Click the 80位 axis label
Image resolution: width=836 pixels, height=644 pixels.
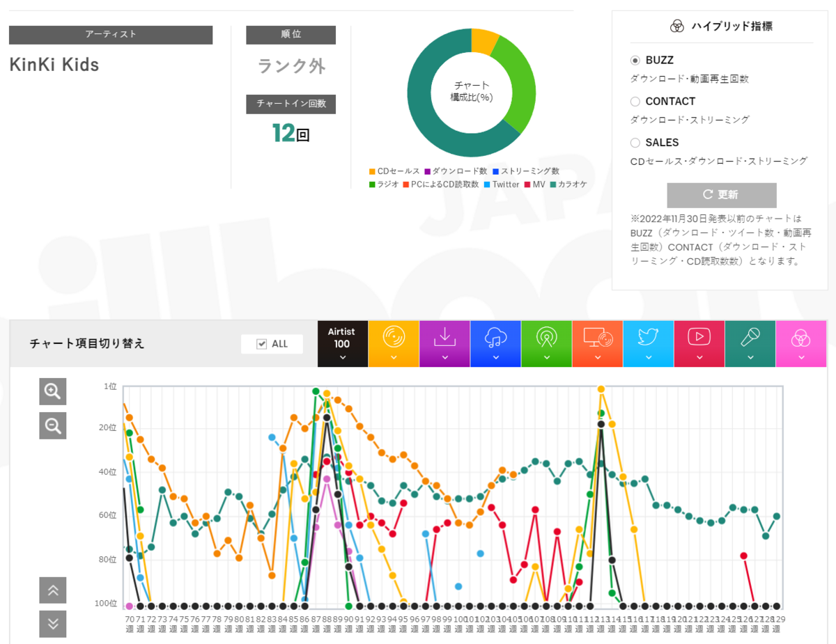pyautogui.click(x=109, y=559)
